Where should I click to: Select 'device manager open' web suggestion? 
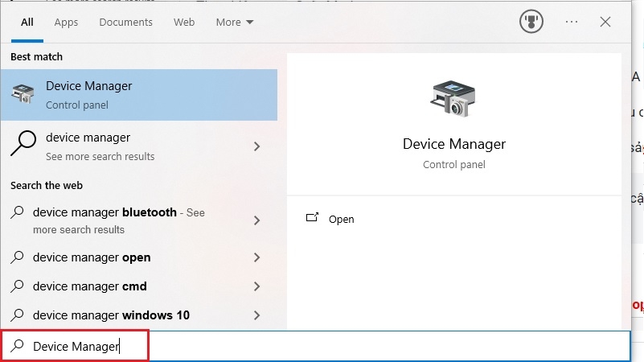point(139,257)
